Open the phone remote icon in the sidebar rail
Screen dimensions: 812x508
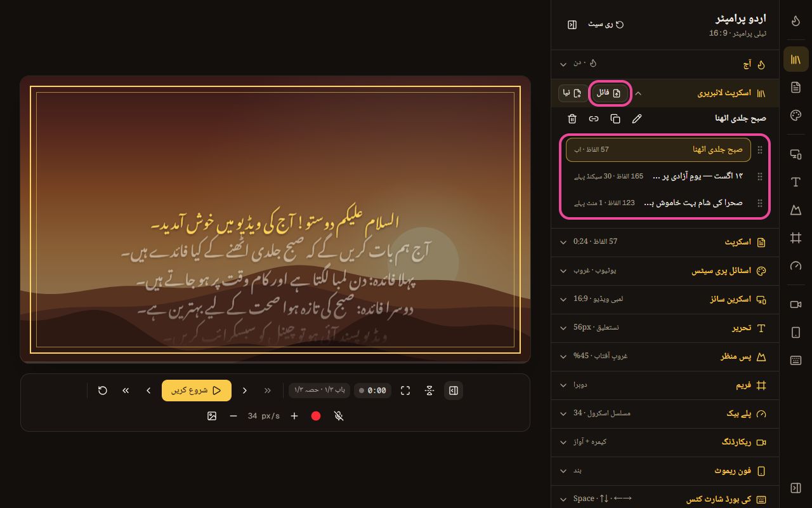click(x=796, y=333)
